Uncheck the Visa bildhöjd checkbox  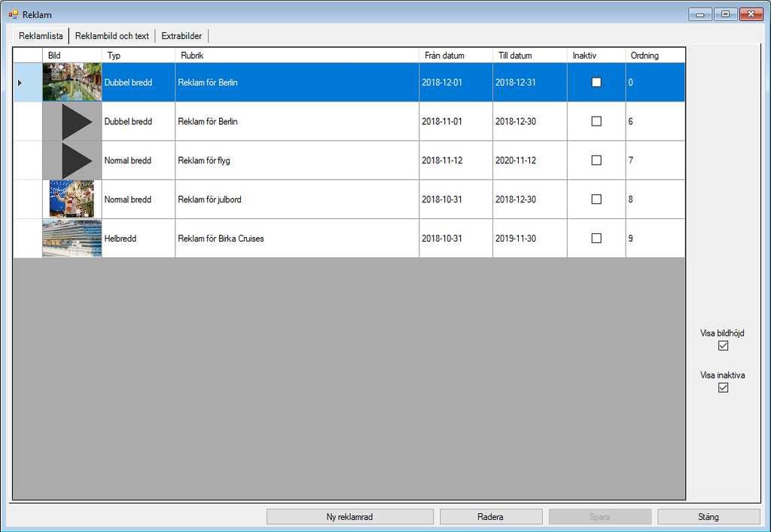[723, 346]
